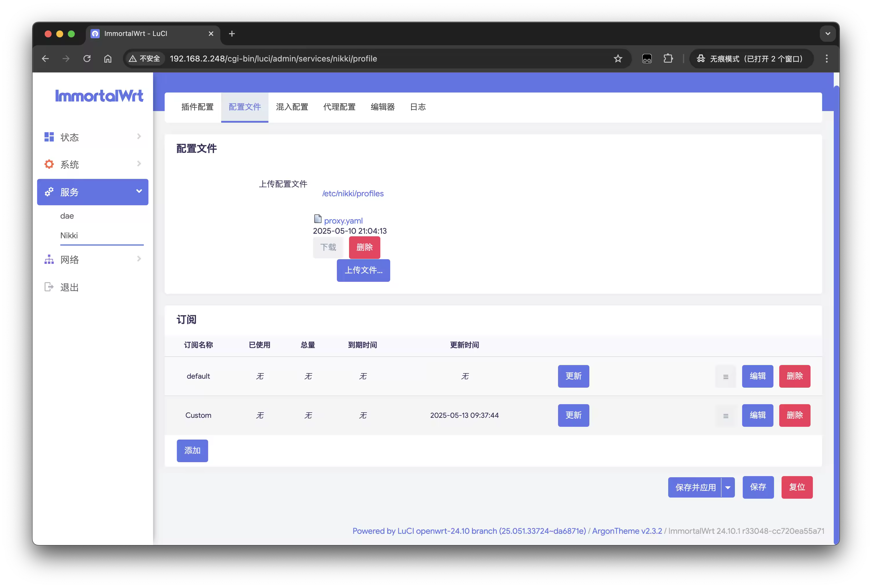Open tab search dropdown arrow

(828, 34)
